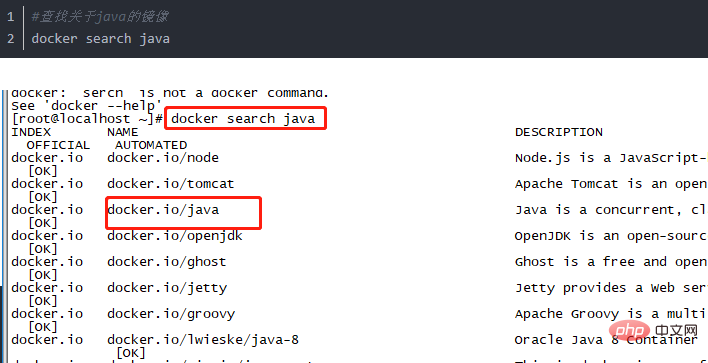Viewport: 708px width, 363px height.
Task: Click the 'docker.io/tomcat' entry
Action: pos(171,184)
